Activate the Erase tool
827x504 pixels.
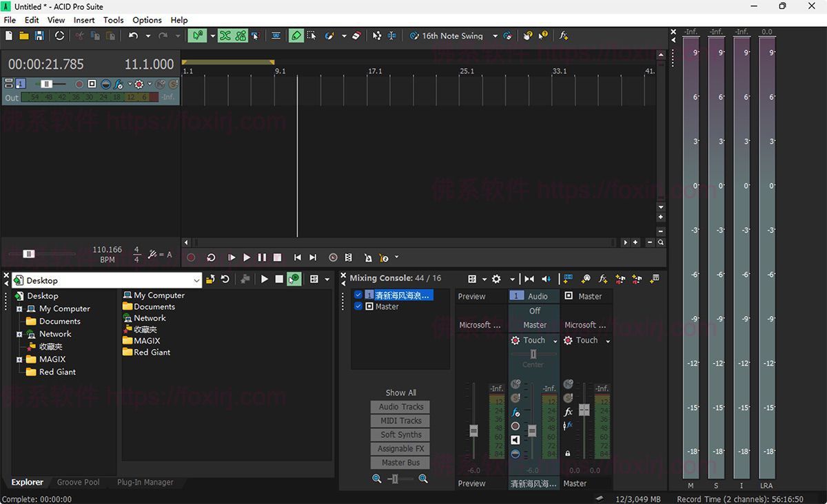357,35
